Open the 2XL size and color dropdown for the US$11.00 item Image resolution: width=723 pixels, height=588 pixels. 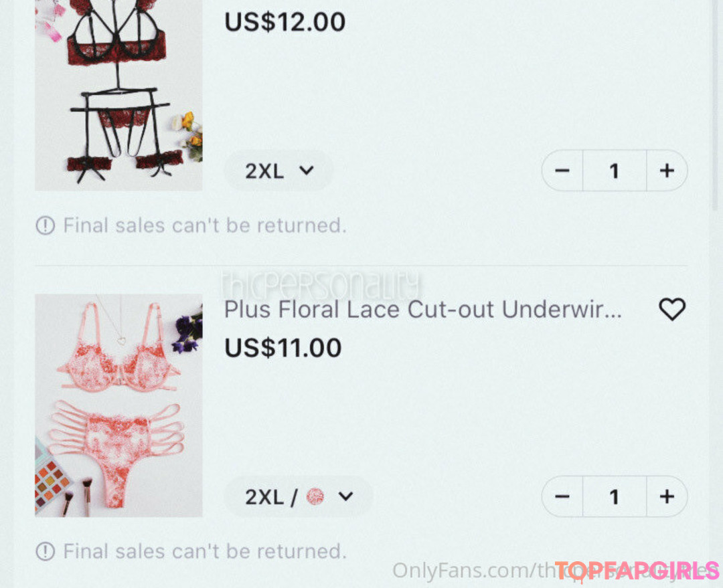point(299,497)
